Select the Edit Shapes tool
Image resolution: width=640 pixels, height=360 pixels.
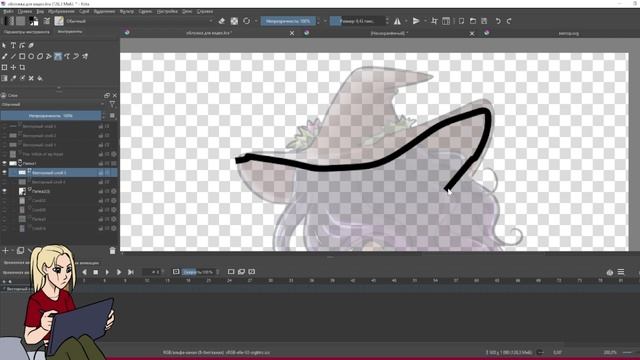tap(22, 45)
